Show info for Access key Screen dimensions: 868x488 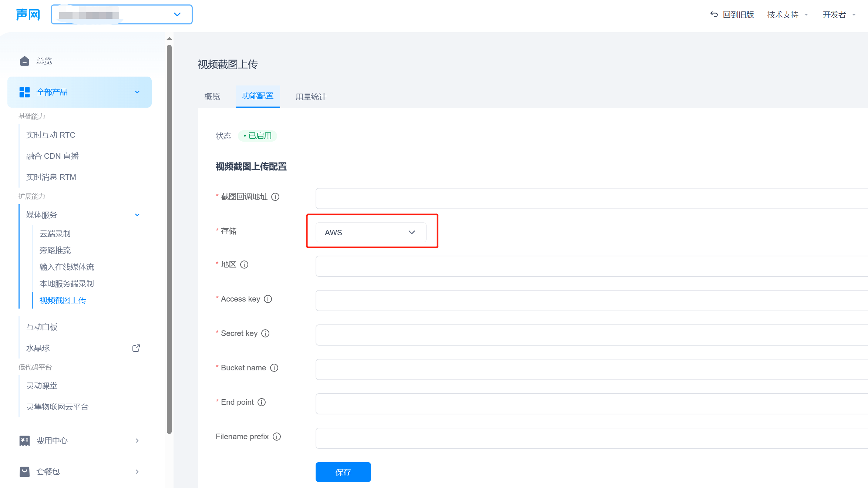[268, 299]
